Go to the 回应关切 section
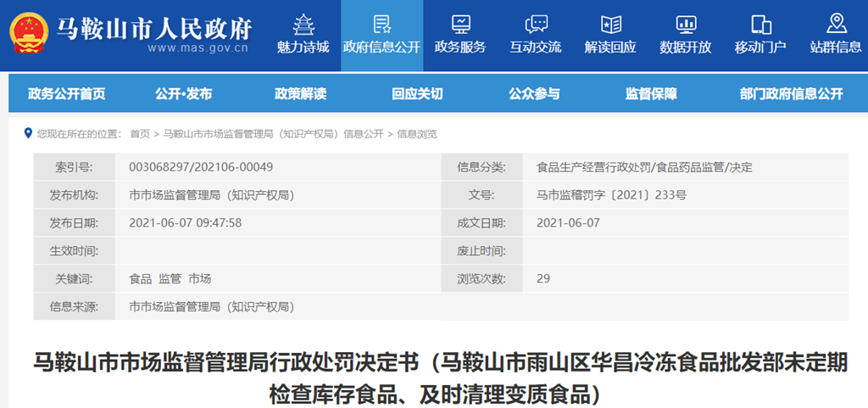Screen dimensions: 868x408 pyautogui.click(x=417, y=93)
